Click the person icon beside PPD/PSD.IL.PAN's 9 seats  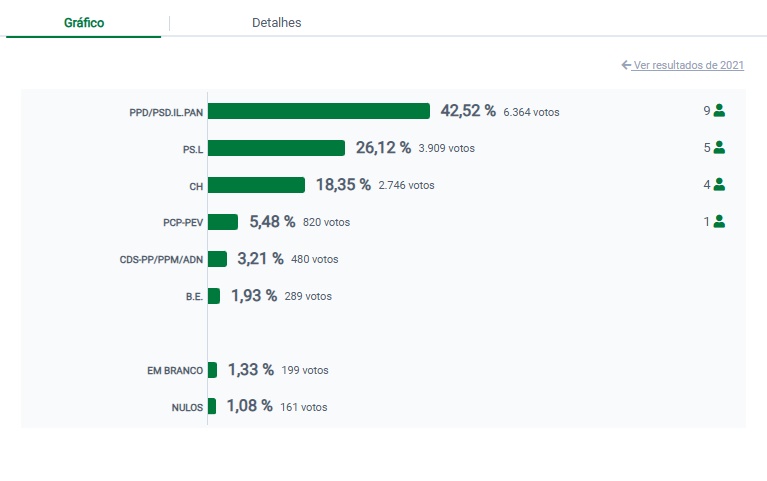tap(719, 111)
